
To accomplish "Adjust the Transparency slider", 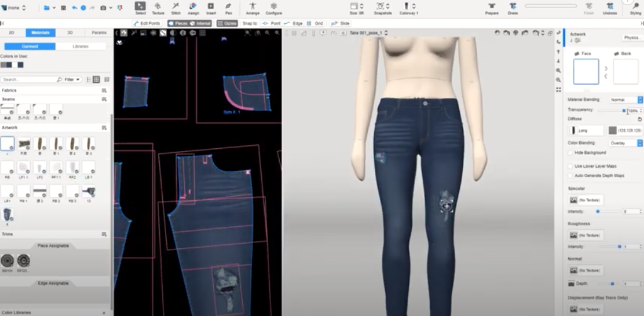I will [x=623, y=111].
